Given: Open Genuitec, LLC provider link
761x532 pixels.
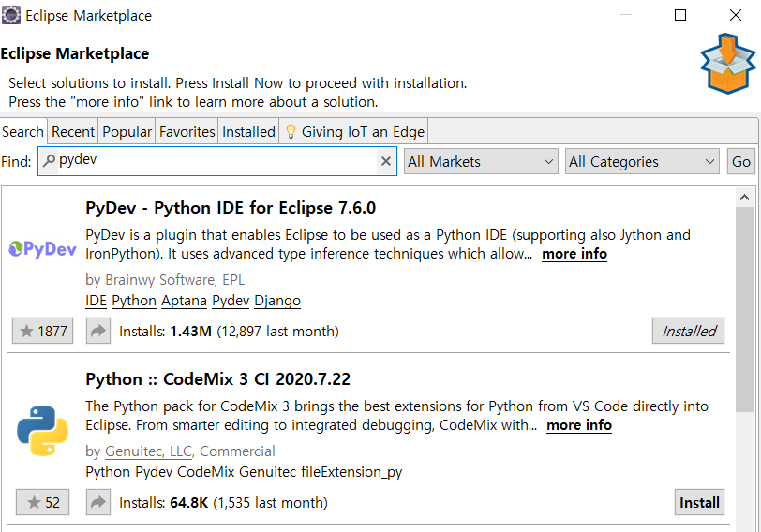Looking at the screenshot, I should coord(148,451).
